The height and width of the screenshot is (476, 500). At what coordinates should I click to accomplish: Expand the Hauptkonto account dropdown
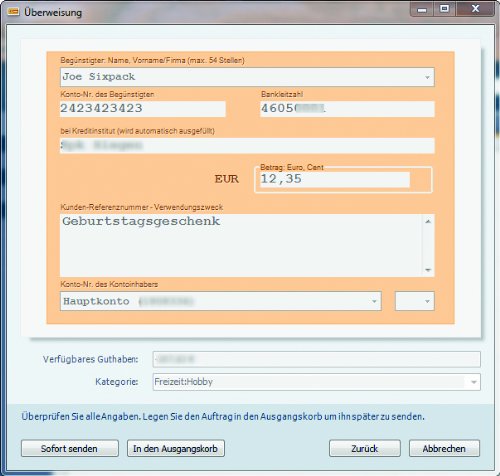click(x=374, y=301)
